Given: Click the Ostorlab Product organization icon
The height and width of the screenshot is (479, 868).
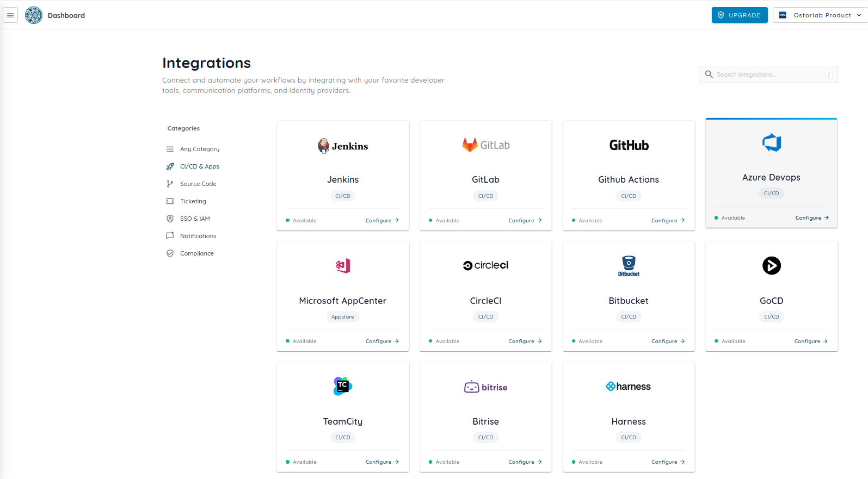Looking at the screenshot, I should [x=783, y=15].
